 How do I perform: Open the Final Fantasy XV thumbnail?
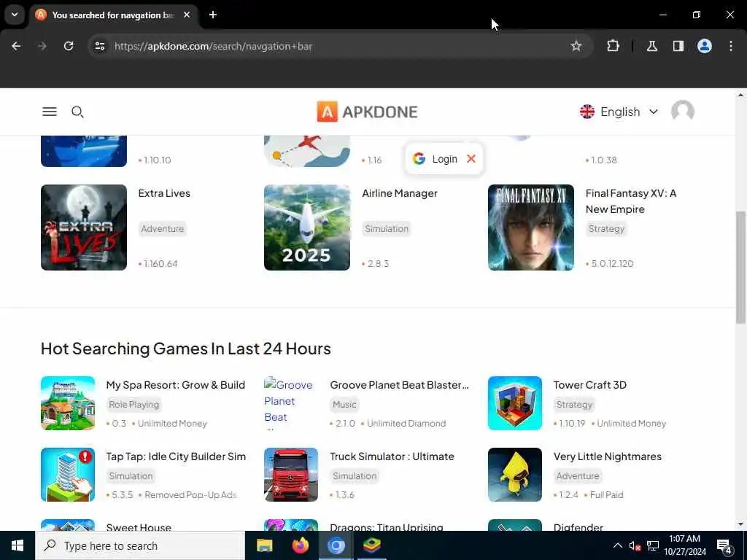point(531,227)
